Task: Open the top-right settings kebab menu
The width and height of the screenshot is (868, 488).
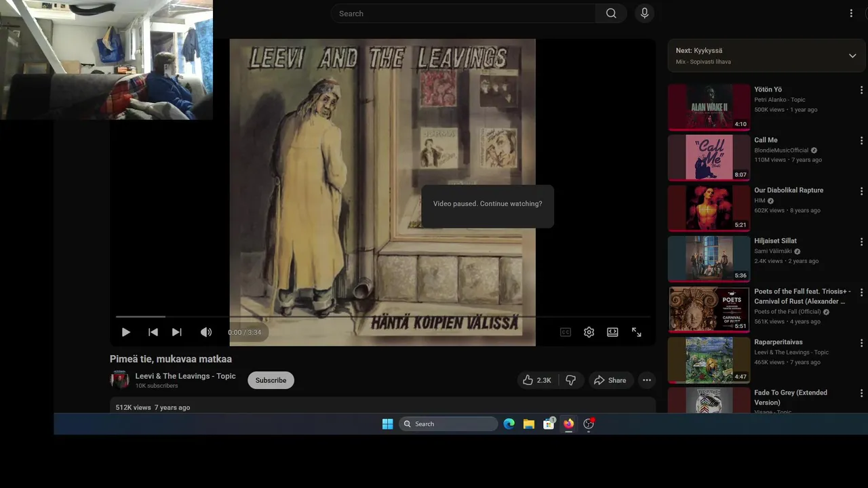Action: (x=851, y=14)
